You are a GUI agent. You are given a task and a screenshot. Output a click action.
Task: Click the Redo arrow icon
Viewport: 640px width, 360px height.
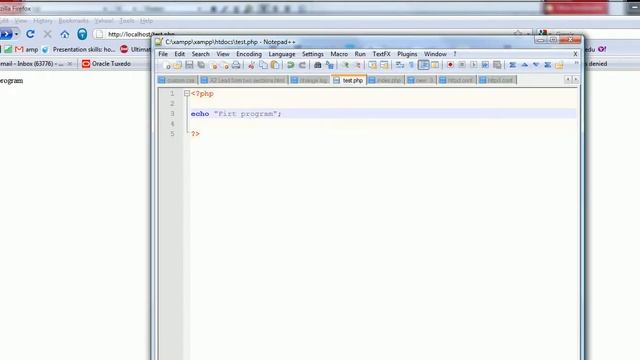(302, 65)
